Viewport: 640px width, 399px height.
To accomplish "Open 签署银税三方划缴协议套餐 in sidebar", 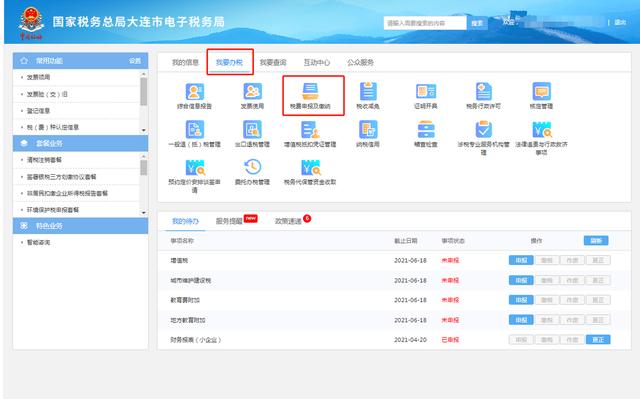I will point(62,177).
